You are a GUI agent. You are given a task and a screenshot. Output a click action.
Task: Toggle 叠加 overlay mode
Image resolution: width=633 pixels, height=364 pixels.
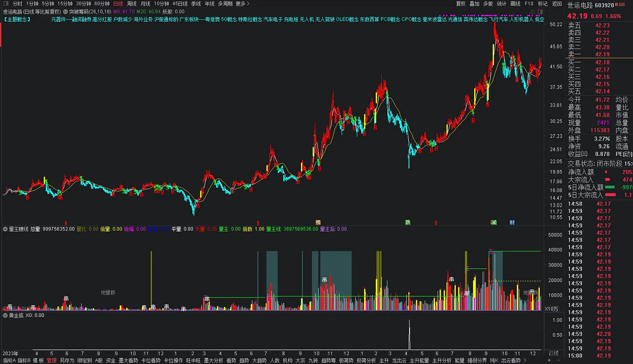click(x=474, y=4)
